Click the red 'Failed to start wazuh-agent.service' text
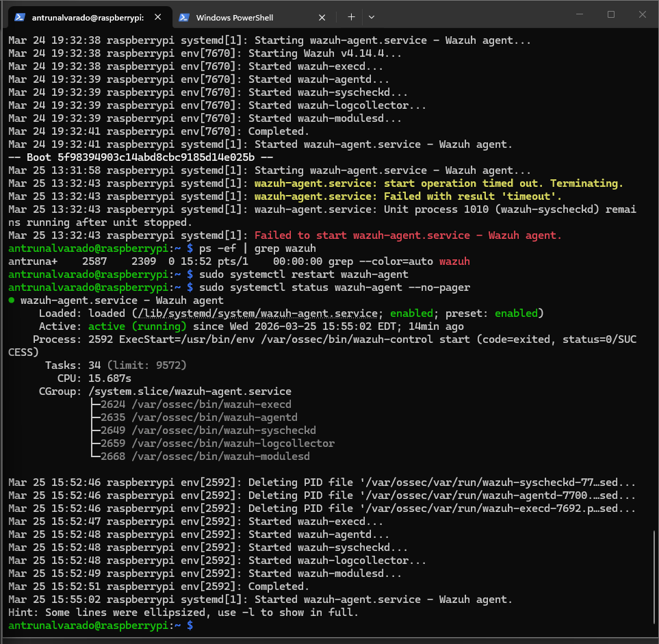 pyautogui.click(x=408, y=235)
